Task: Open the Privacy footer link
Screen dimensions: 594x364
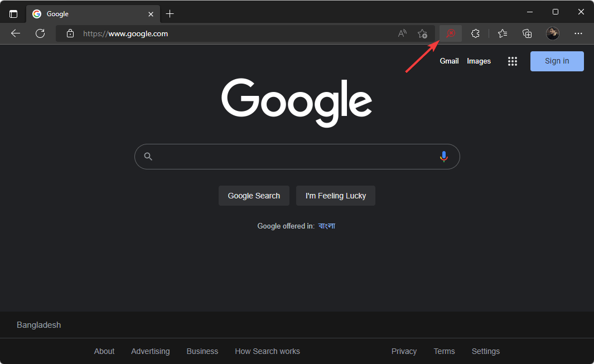Action: point(404,351)
